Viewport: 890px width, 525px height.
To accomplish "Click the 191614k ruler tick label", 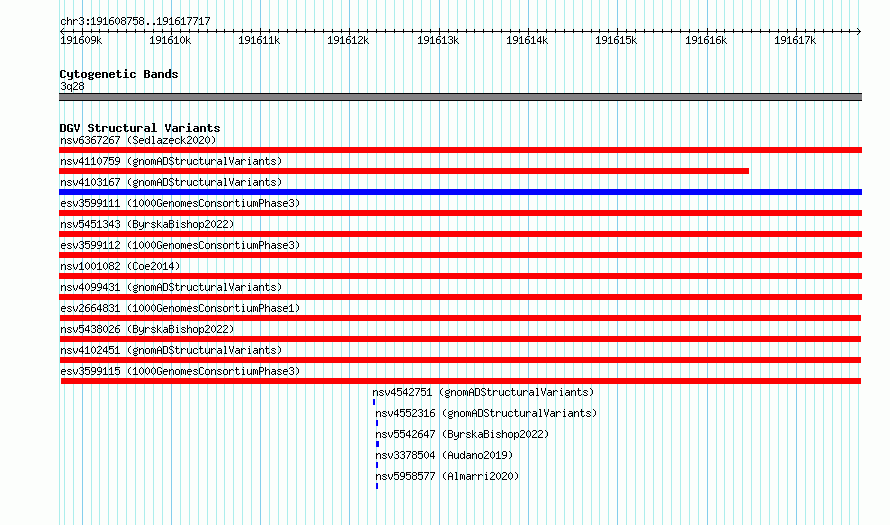I will tap(527, 40).
